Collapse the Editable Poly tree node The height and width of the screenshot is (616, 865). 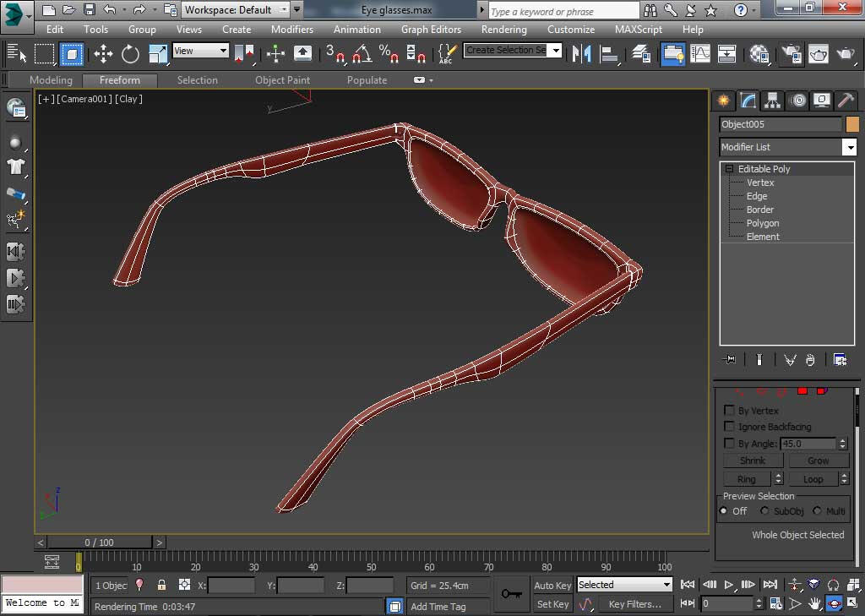pos(729,169)
